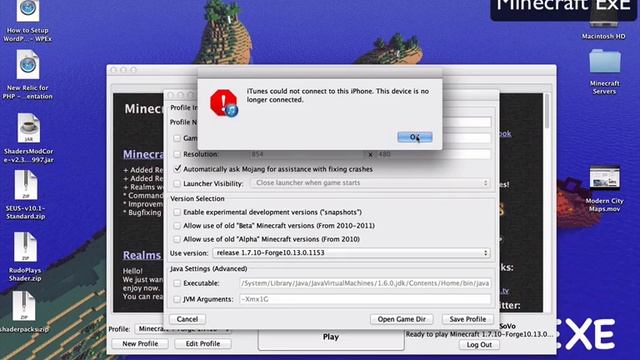
Task: Click the Play button in launcher
Action: pyautogui.click(x=331, y=338)
